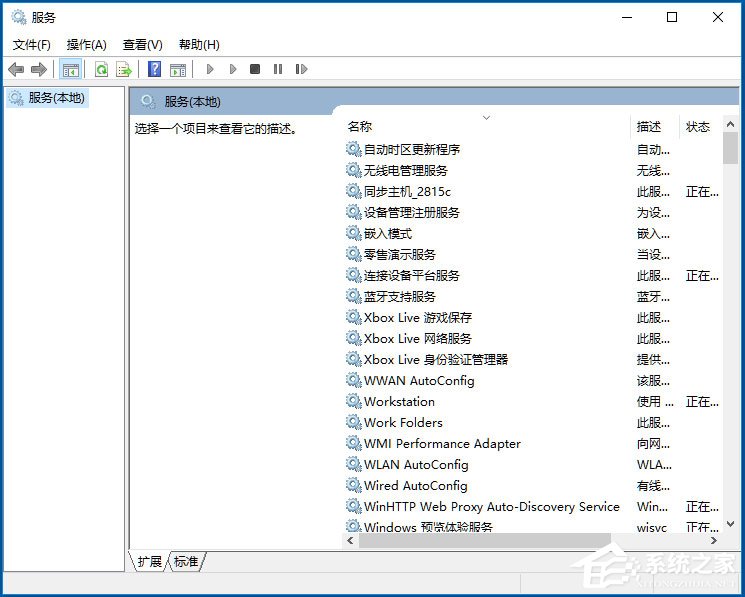745x597 pixels.
Task: Switch to the 扩展 tab
Action: [x=149, y=562]
